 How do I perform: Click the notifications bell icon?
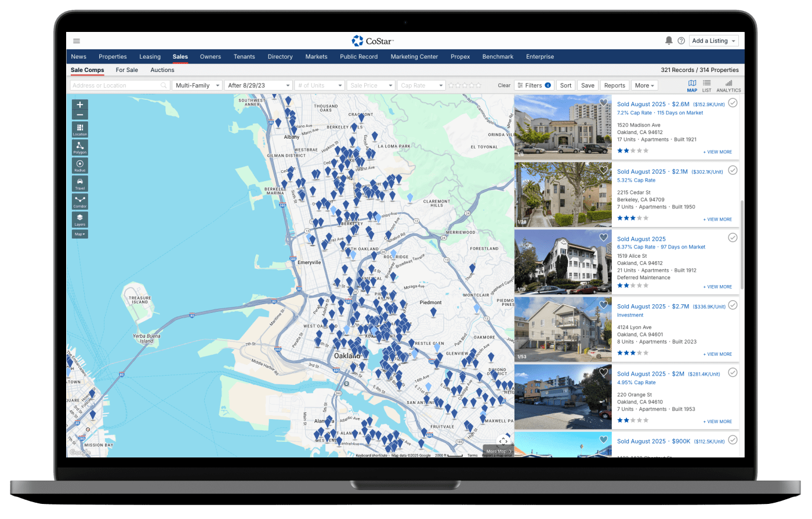(669, 41)
